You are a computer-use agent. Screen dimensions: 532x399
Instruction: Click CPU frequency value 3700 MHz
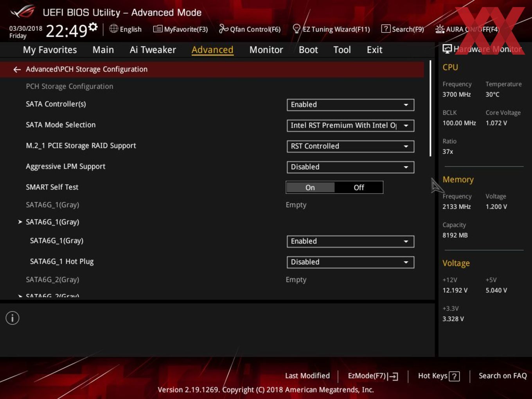point(457,94)
